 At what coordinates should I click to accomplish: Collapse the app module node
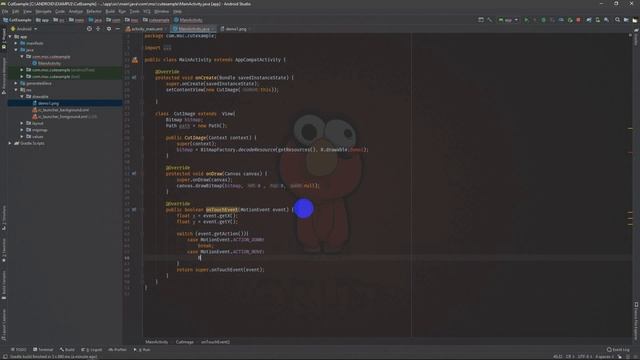click(10, 37)
